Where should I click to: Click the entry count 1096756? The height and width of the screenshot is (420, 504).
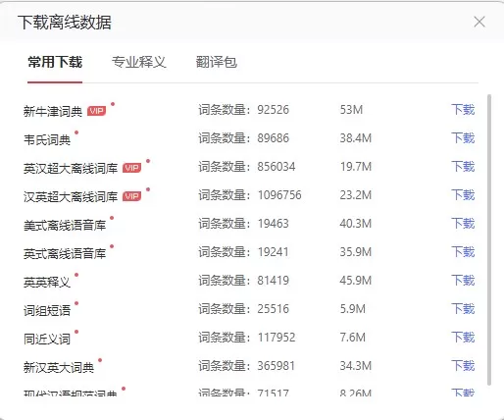coord(279,195)
